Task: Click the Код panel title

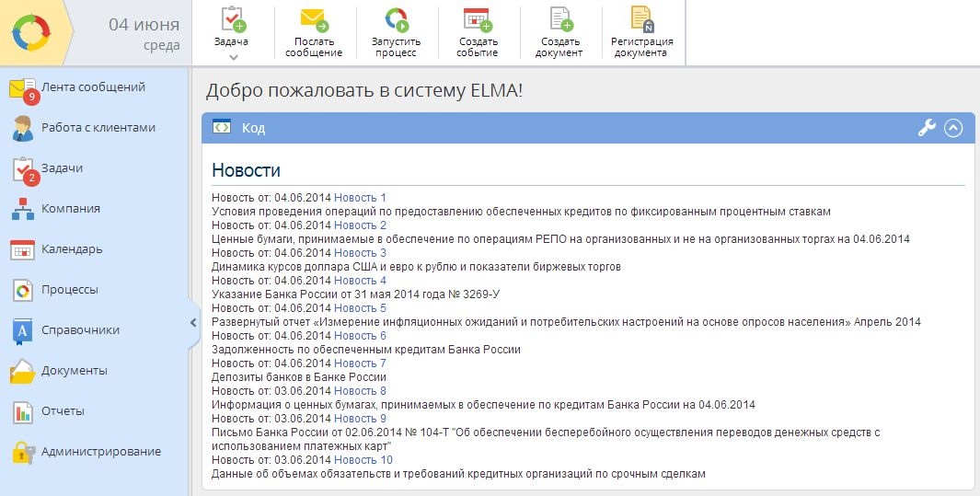Action: tap(253, 128)
